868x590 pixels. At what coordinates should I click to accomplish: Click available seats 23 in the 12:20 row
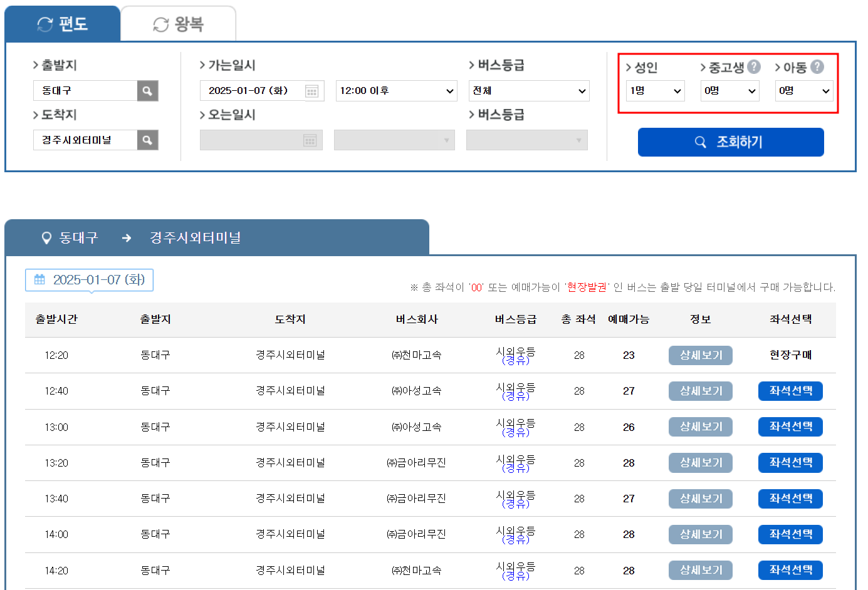point(629,355)
